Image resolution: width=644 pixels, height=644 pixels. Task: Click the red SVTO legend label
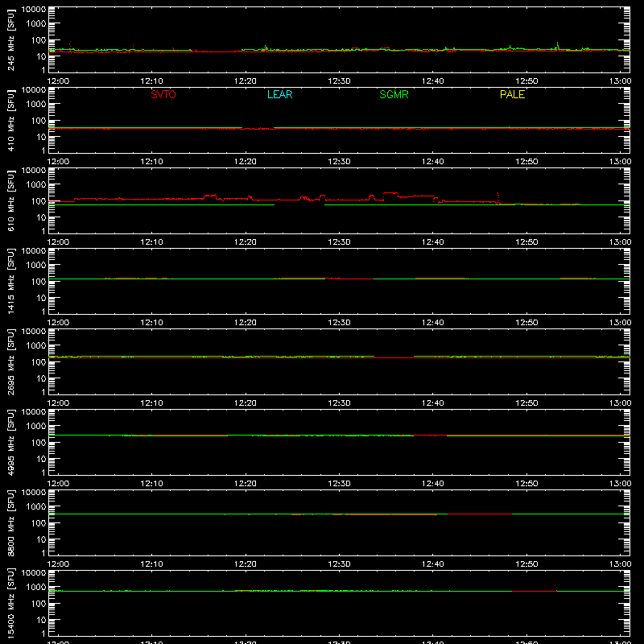[163, 94]
